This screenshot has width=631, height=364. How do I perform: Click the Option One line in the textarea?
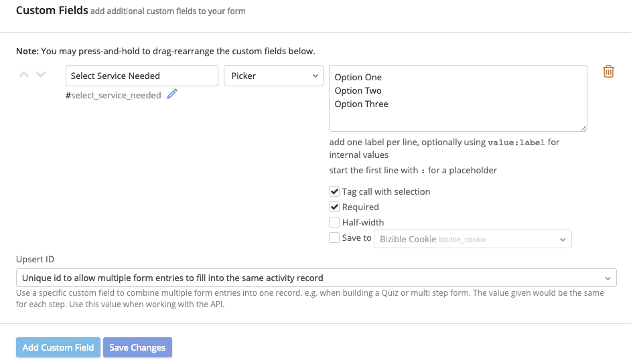click(x=358, y=78)
